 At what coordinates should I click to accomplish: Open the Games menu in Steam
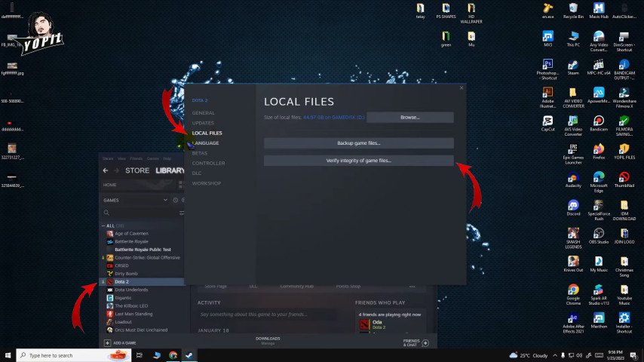[x=153, y=158]
